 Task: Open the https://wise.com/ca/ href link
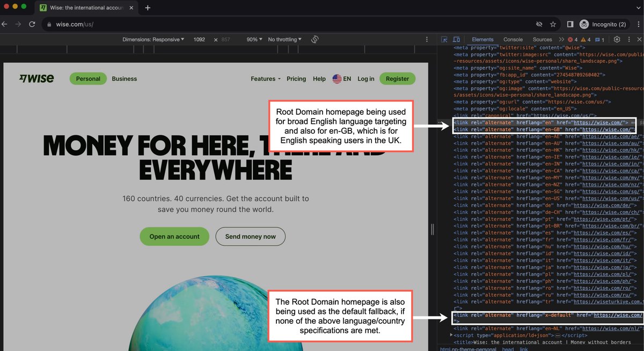611,171
